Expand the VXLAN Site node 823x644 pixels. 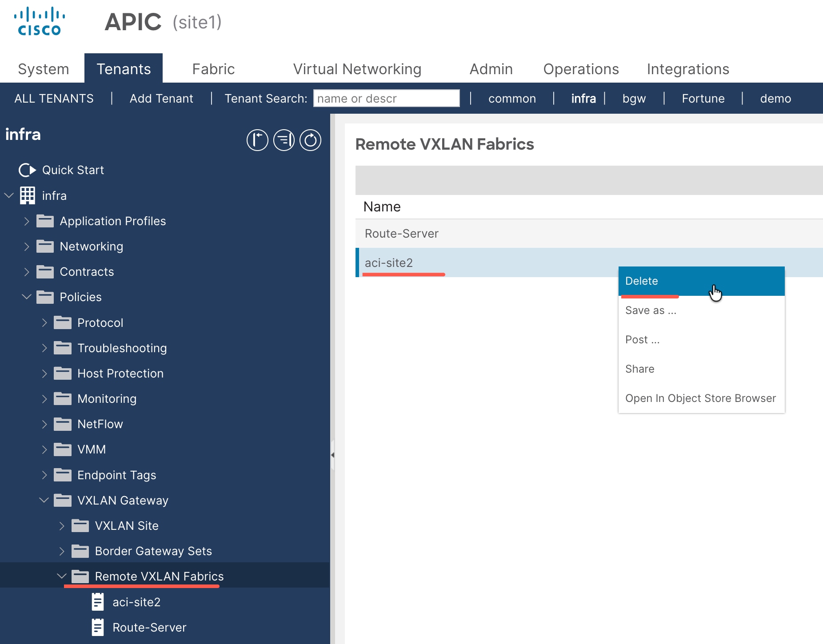click(62, 525)
